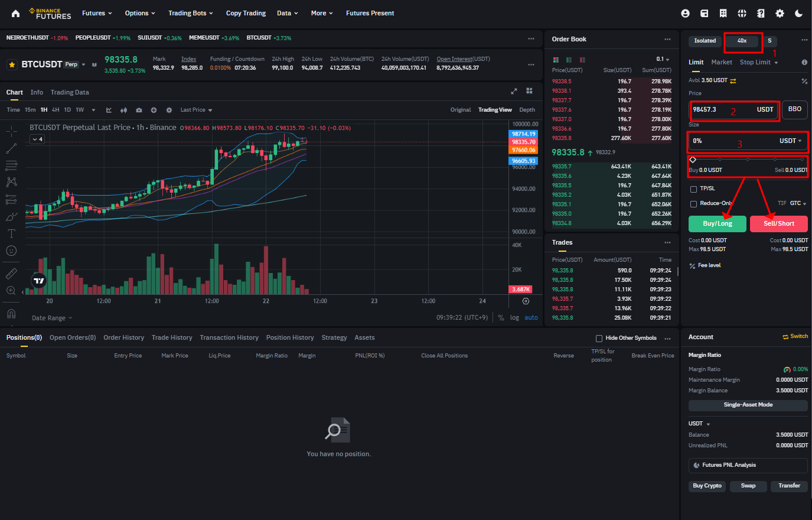Toggle percent scale on chart
Image resolution: width=812 pixels, height=520 pixels.
(x=501, y=318)
